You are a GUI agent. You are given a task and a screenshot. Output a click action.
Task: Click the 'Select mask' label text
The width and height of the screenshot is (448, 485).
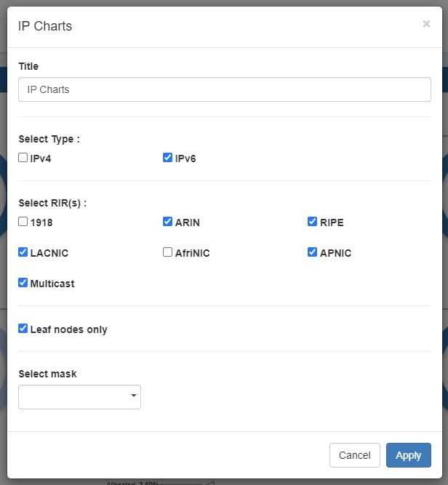click(x=47, y=374)
